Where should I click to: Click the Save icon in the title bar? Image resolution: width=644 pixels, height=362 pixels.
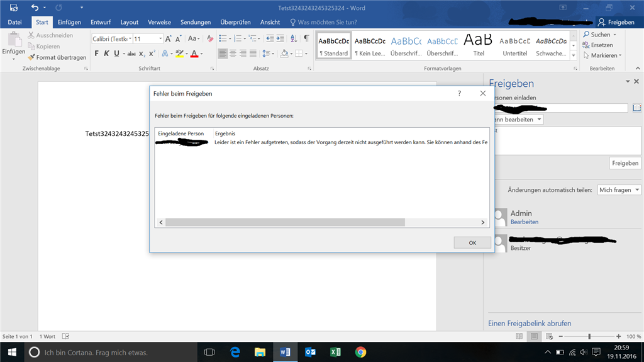[x=14, y=8]
